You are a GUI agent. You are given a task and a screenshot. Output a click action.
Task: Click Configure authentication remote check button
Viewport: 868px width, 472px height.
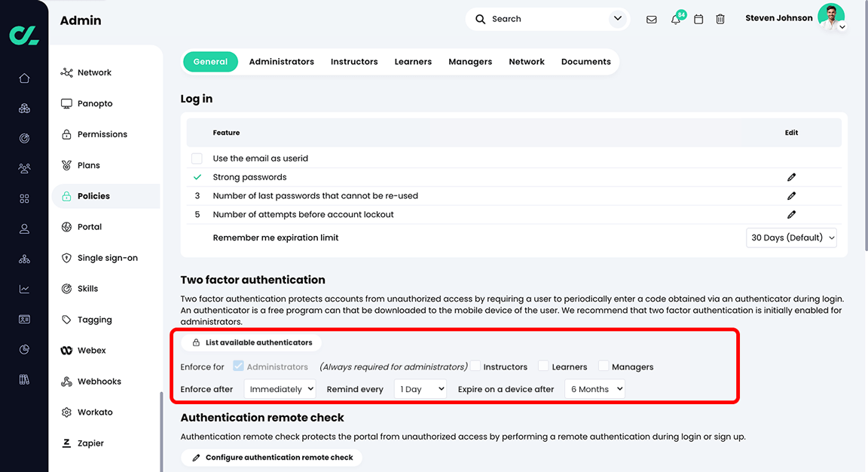[272, 458]
